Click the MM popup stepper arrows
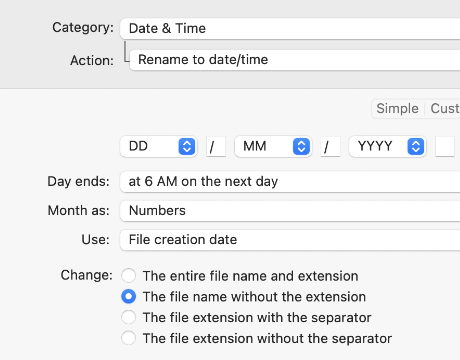The height and width of the screenshot is (360, 460). click(x=301, y=146)
